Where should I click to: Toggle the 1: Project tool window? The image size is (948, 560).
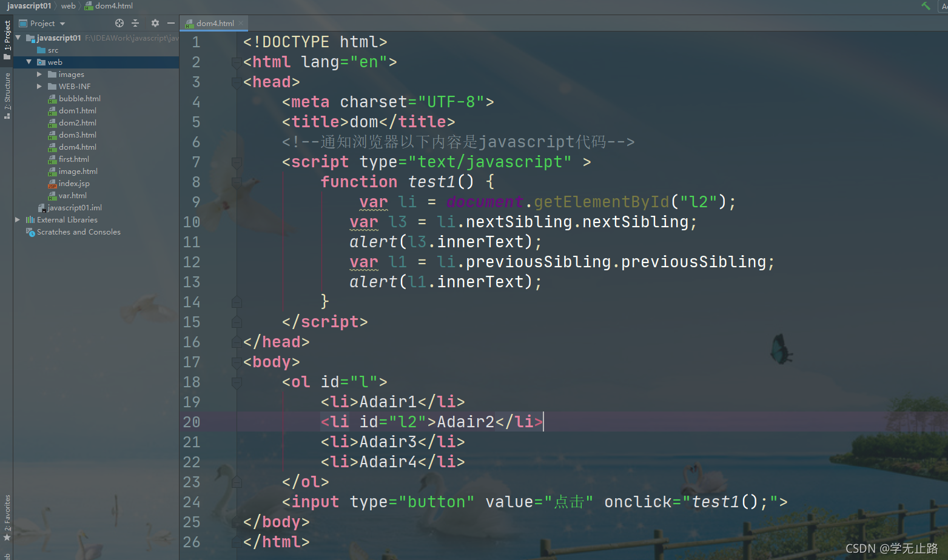click(x=7, y=40)
